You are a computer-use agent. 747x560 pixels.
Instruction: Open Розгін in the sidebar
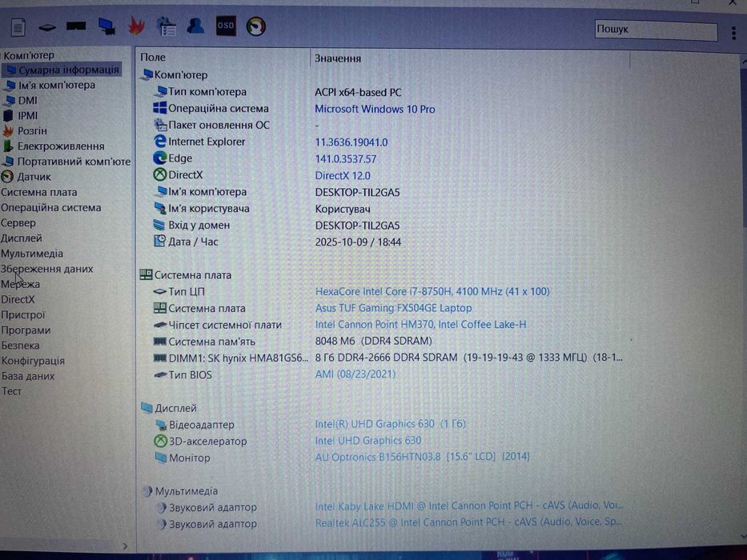click(32, 131)
